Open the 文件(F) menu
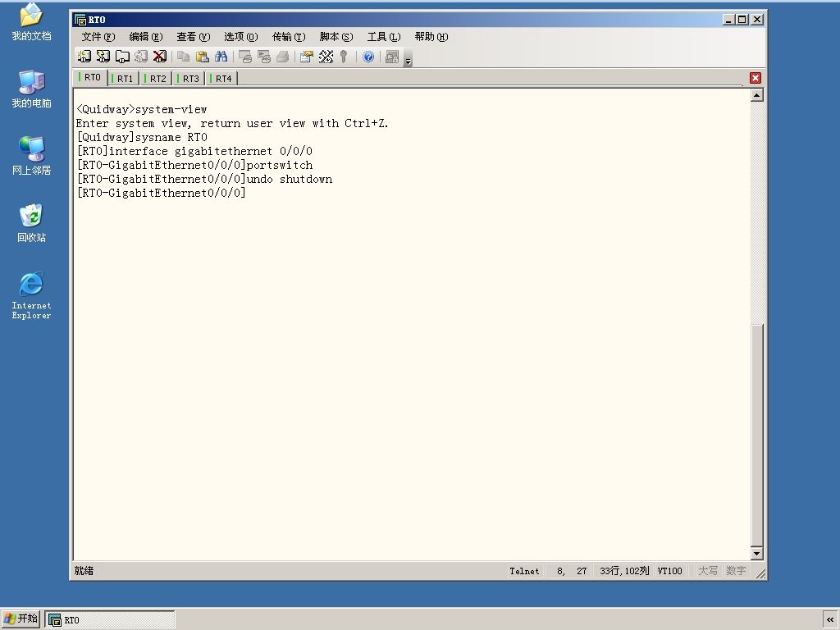Screen dimensions: 840x630 [x=98, y=36]
